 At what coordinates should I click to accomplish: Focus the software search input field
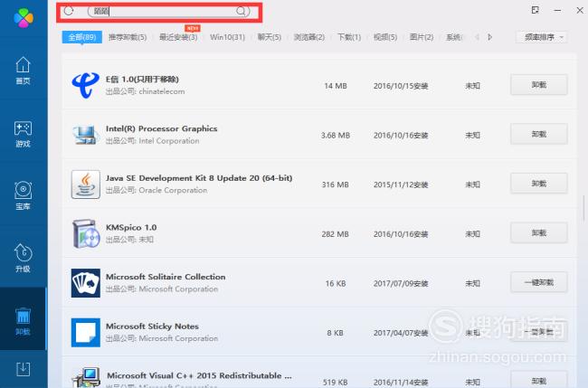pyautogui.click(x=169, y=11)
